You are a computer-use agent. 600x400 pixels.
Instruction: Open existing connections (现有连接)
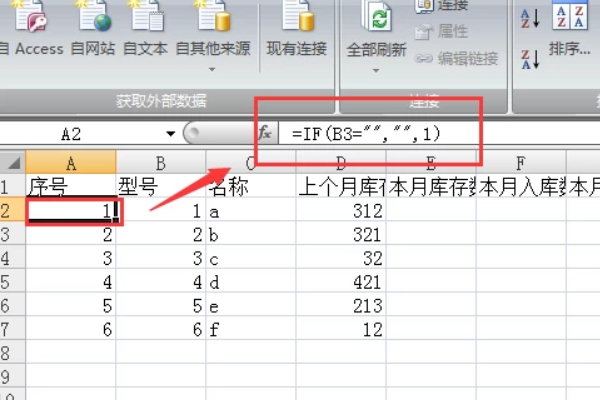click(297, 31)
